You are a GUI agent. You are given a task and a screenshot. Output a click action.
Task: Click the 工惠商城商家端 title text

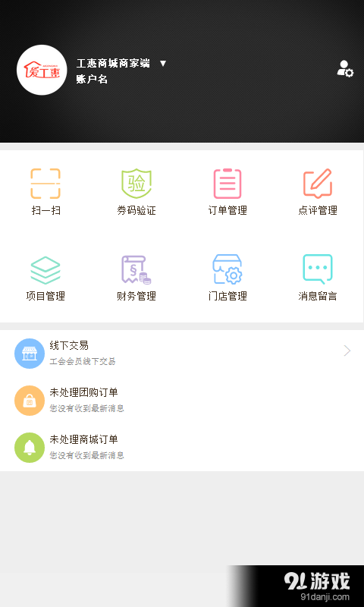pos(113,64)
